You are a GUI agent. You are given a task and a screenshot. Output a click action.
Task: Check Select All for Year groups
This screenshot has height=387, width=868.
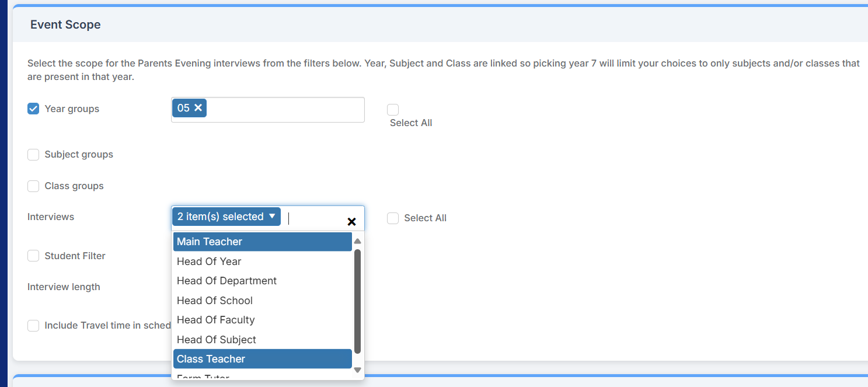pyautogui.click(x=393, y=110)
